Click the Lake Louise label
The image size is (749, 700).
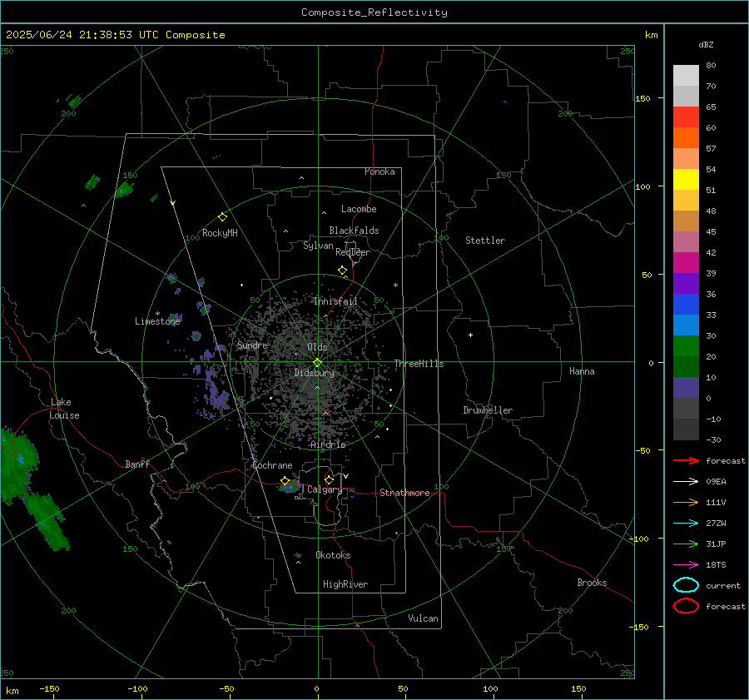64,409
